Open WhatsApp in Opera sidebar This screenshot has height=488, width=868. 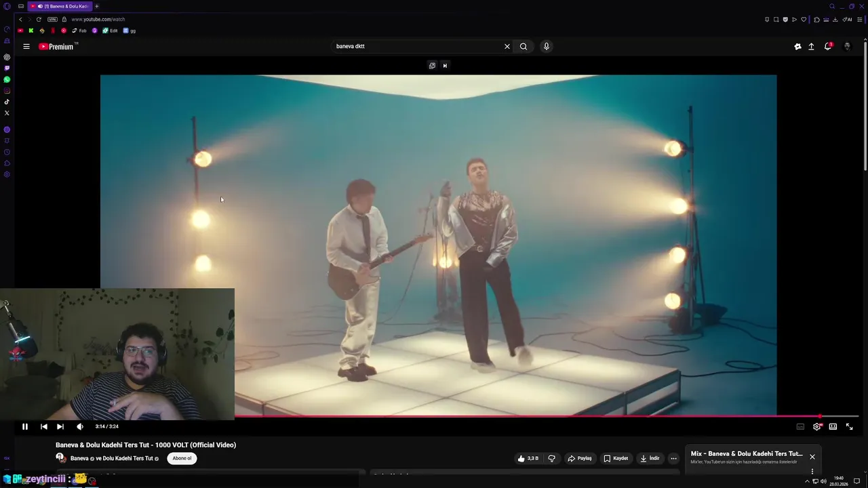point(7,79)
